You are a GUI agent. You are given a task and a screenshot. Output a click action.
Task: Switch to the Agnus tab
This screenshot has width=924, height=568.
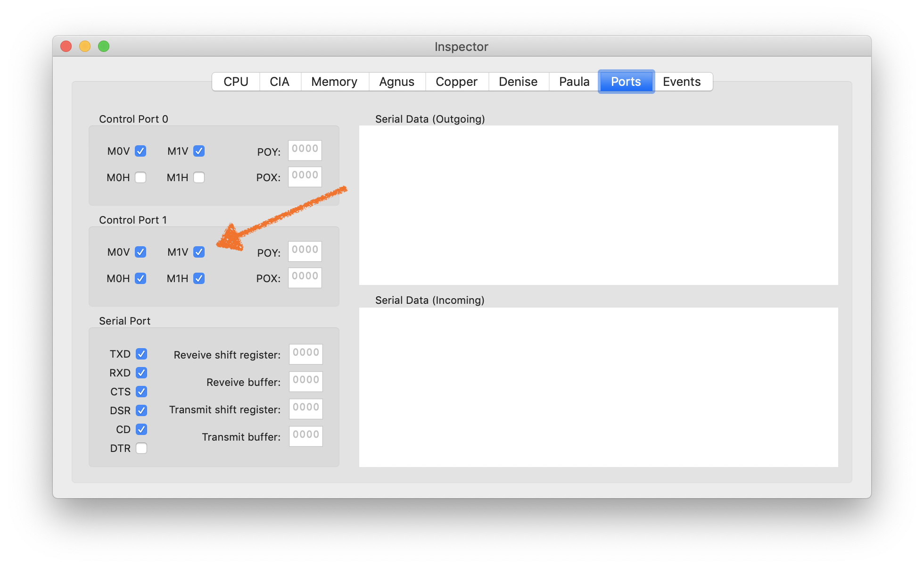pyautogui.click(x=397, y=82)
